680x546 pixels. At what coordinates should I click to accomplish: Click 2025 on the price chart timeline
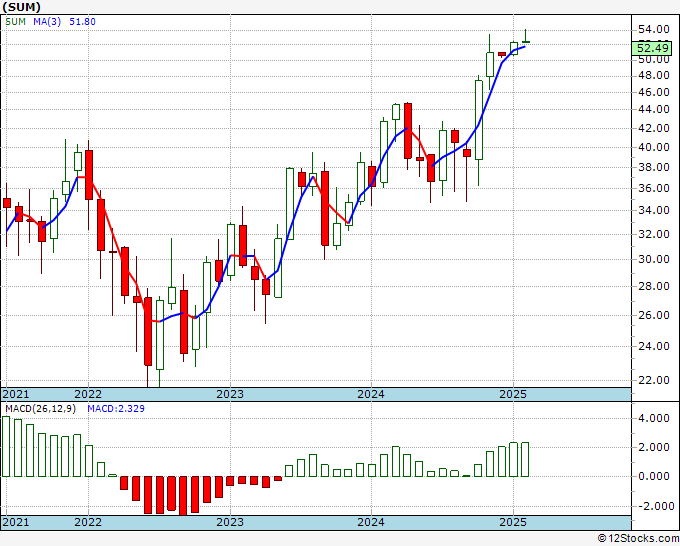pyautogui.click(x=513, y=394)
